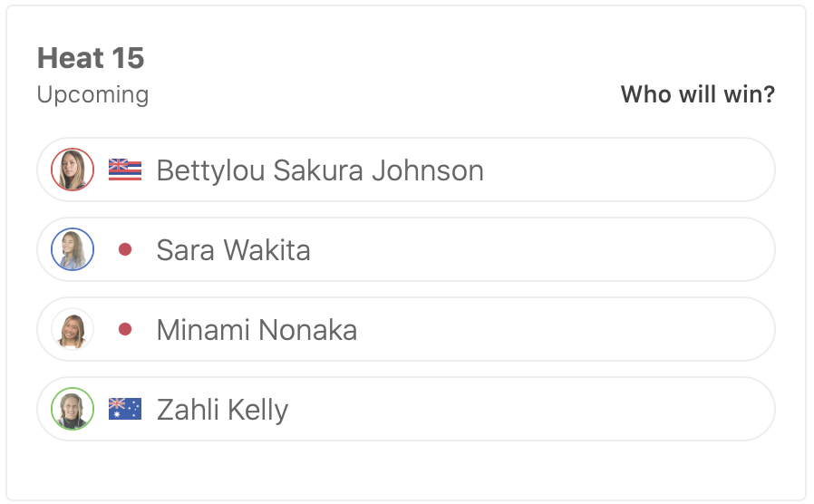
Task: Click the Heat 15 heading
Action: point(91,59)
